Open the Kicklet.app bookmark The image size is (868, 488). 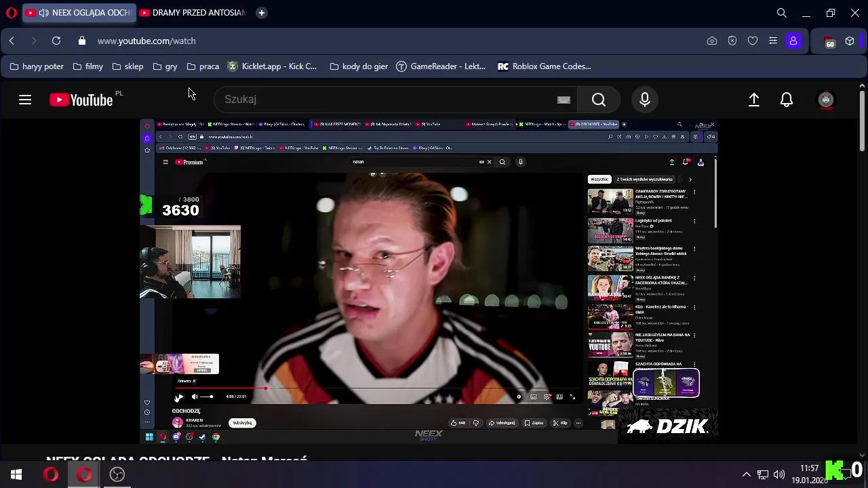(x=273, y=66)
